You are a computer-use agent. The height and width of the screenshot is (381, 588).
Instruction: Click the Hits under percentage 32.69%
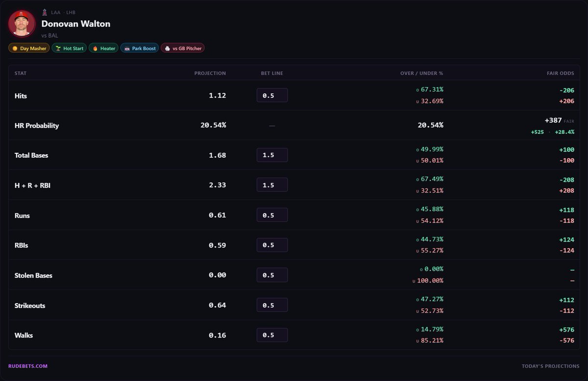[432, 101]
